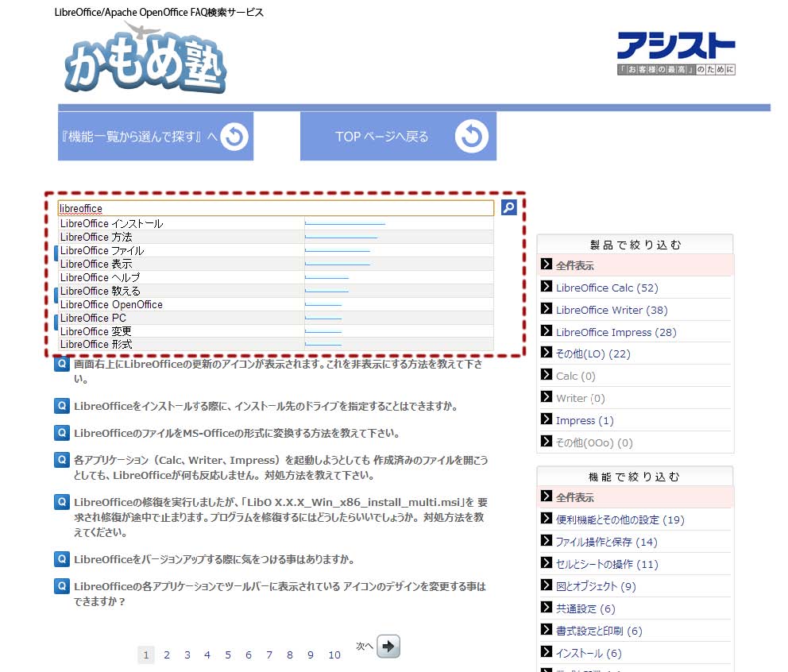The height and width of the screenshot is (672, 788).
Task: Pick the 'LibreOffice OpenOffice' suggestion
Action: (276, 304)
